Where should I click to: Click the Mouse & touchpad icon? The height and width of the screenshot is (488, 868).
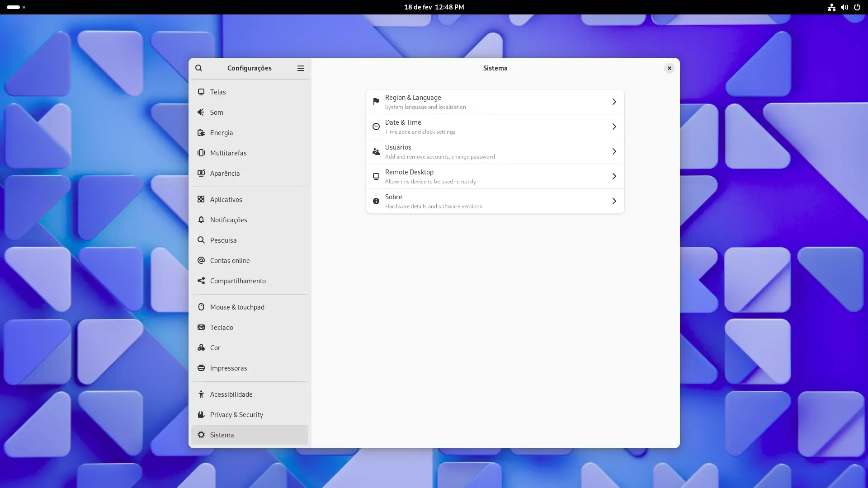click(201, 307)
